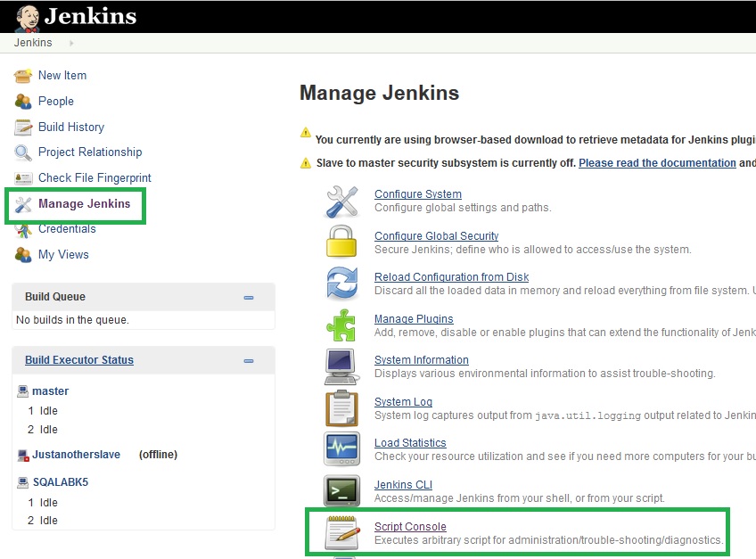Viewport: 756px width, 559px height.
Task: Open the Justanotherslave offline node
Action: [76, 455]
